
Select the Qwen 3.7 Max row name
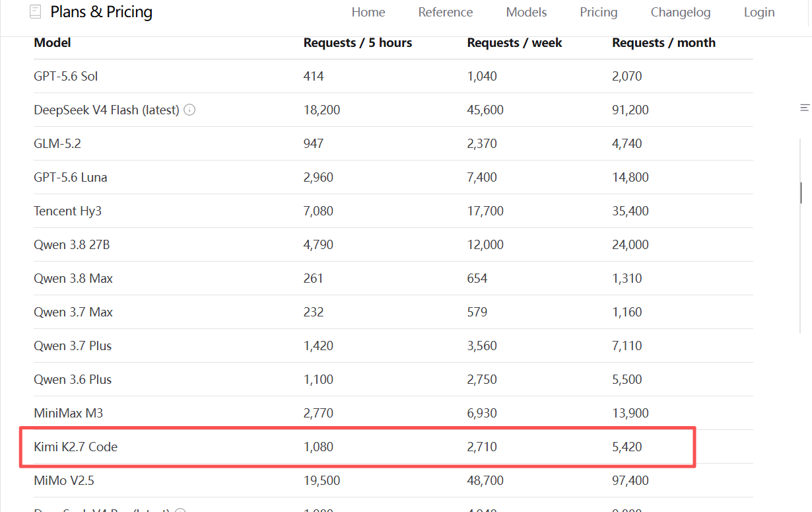[73, 312]
